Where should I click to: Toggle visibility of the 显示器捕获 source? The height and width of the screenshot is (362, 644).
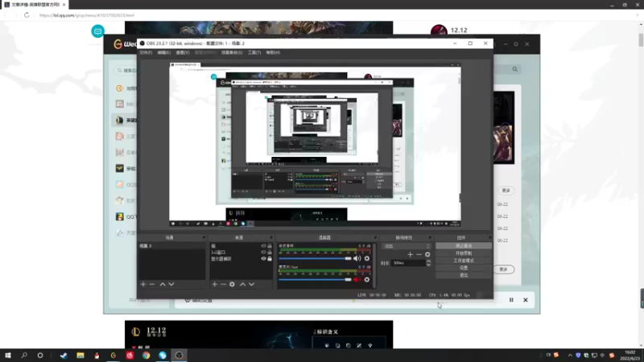[x=263, y=259]
